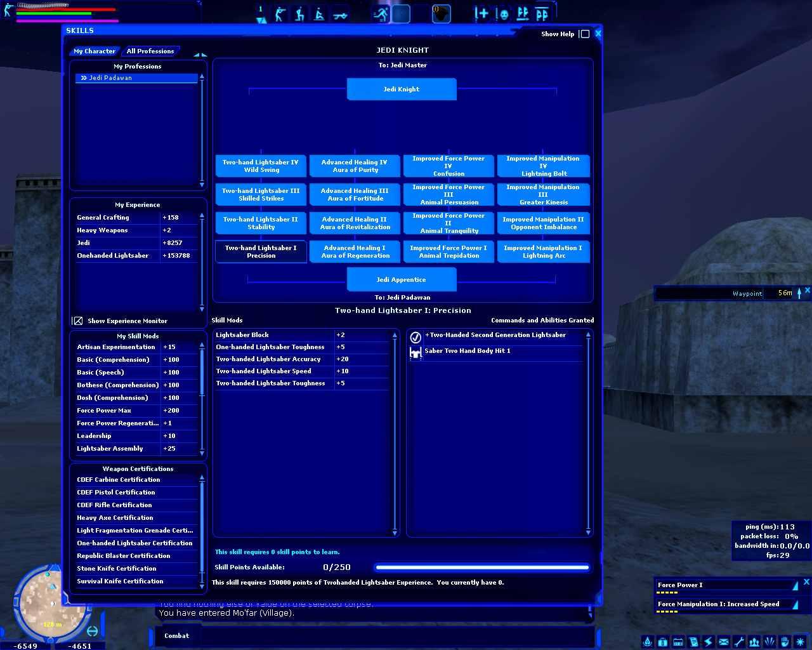Click the Two-Handed Second Generation Lightsaber checkmark icon
The width and height of the screenshot is (812, 650).
pos(416,337)
